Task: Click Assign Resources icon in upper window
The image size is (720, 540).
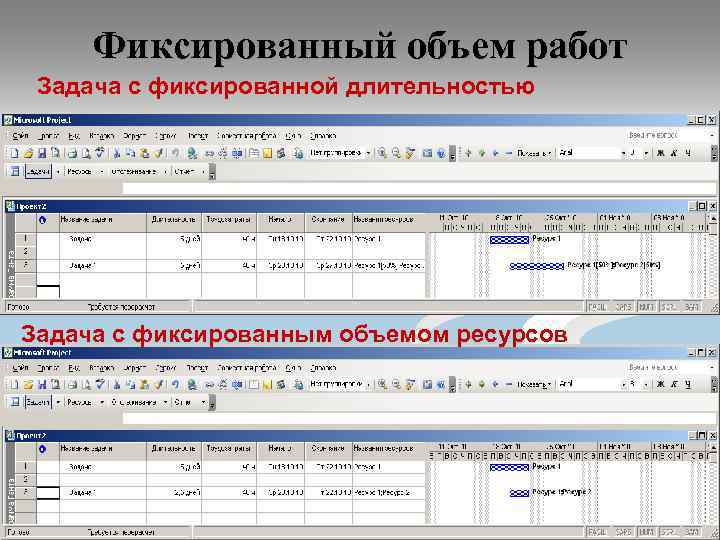Action: click(x=281, y=153)
